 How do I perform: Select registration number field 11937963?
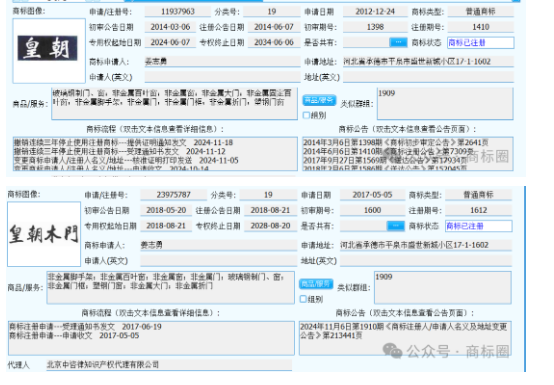[x=178, y=12]
